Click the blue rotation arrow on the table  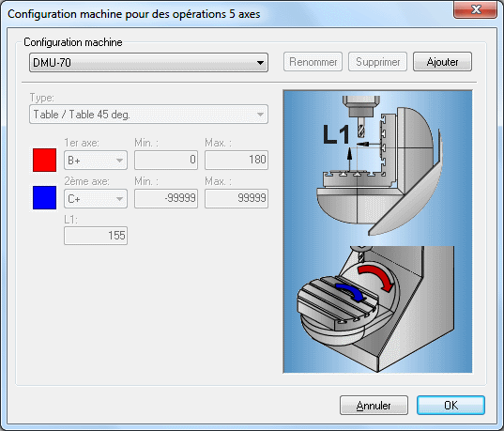(x=351, y=292)
